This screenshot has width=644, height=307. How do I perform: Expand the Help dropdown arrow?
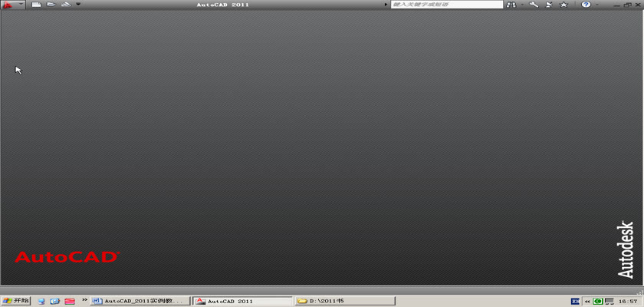click(x=596, y=5)
